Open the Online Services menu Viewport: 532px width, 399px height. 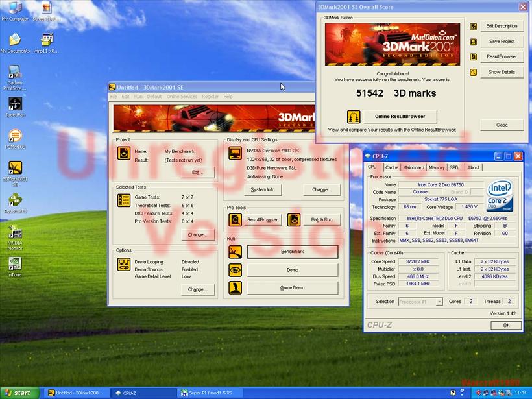(x=182, y=97)
